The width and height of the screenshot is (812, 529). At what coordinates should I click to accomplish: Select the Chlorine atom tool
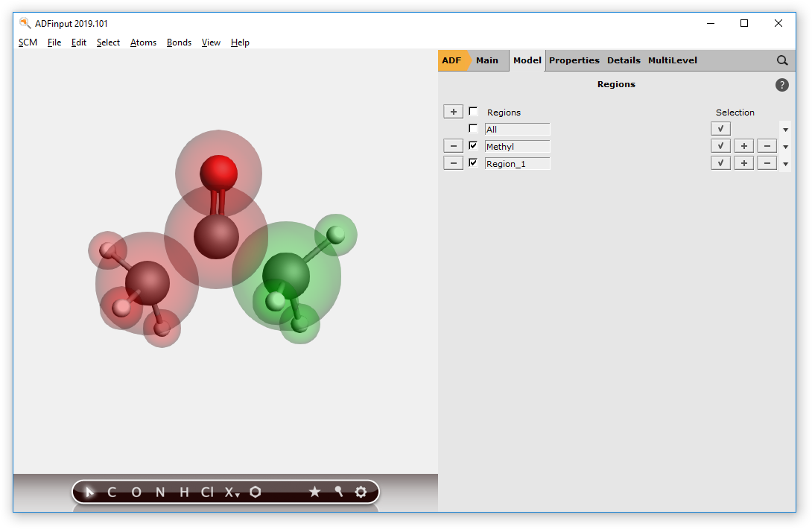[207, 492]
